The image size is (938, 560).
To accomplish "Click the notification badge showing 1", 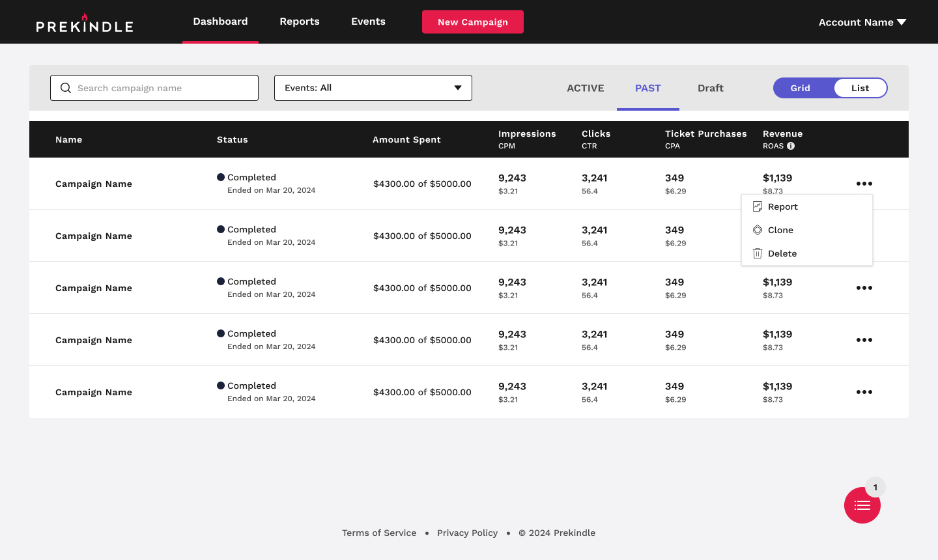I will (875, 486).
